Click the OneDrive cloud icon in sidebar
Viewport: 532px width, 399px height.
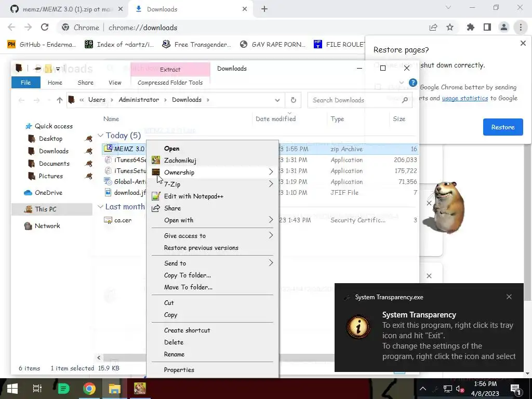(x=28, y=193)
